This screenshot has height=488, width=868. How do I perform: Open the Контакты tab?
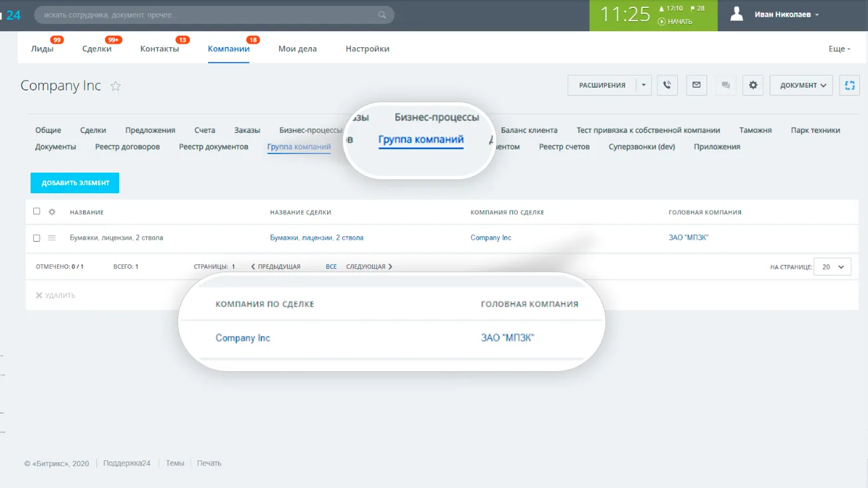(x=160, y=48)
